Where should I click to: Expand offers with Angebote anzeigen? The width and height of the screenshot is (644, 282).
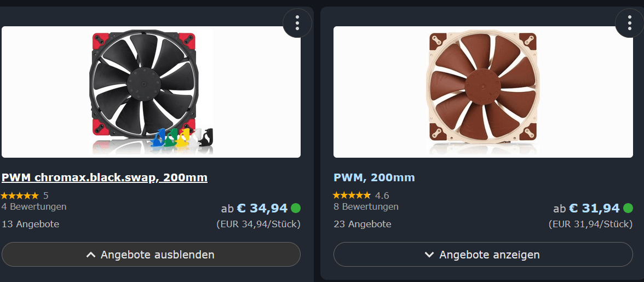[x=483, y=255]
